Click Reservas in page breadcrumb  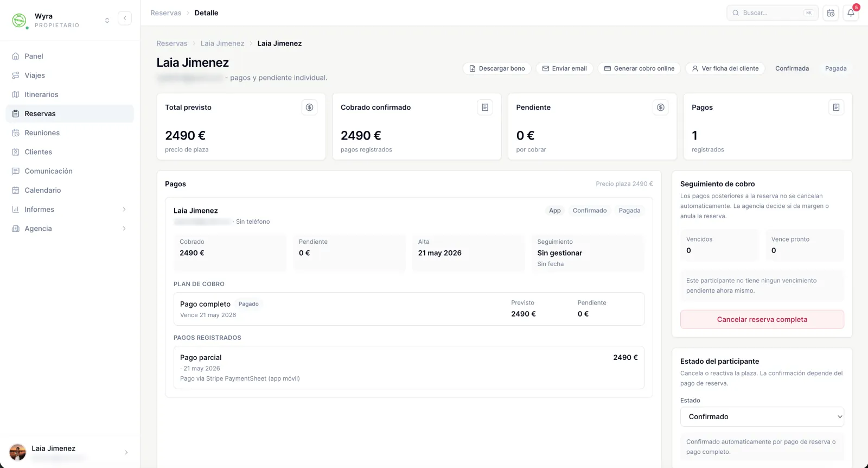(172, 43)
